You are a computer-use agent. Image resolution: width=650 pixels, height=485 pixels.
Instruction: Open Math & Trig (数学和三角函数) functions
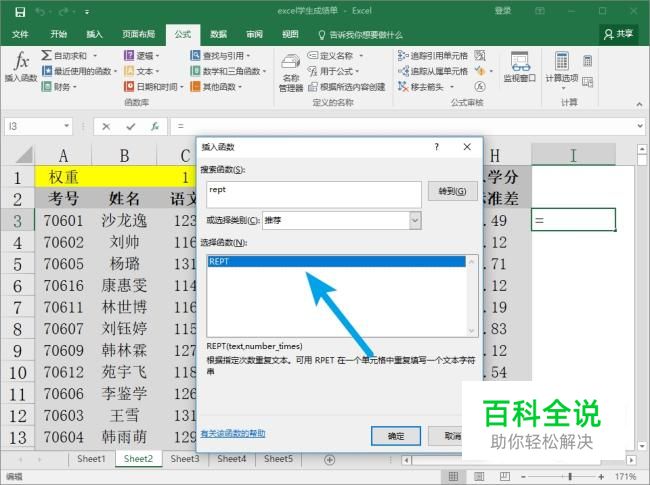(x=228, y=71)
